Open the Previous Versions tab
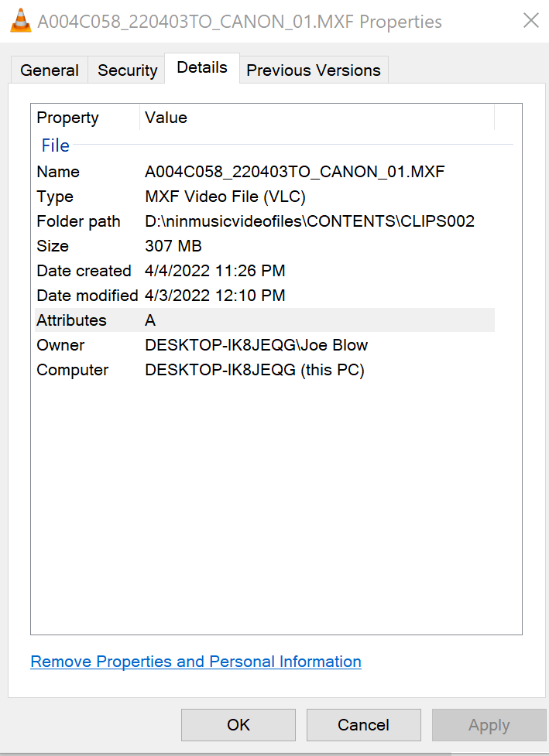 pos(314,70)
